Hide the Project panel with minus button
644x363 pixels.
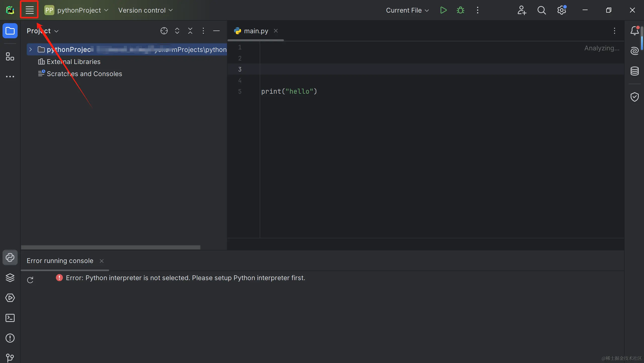216,31
